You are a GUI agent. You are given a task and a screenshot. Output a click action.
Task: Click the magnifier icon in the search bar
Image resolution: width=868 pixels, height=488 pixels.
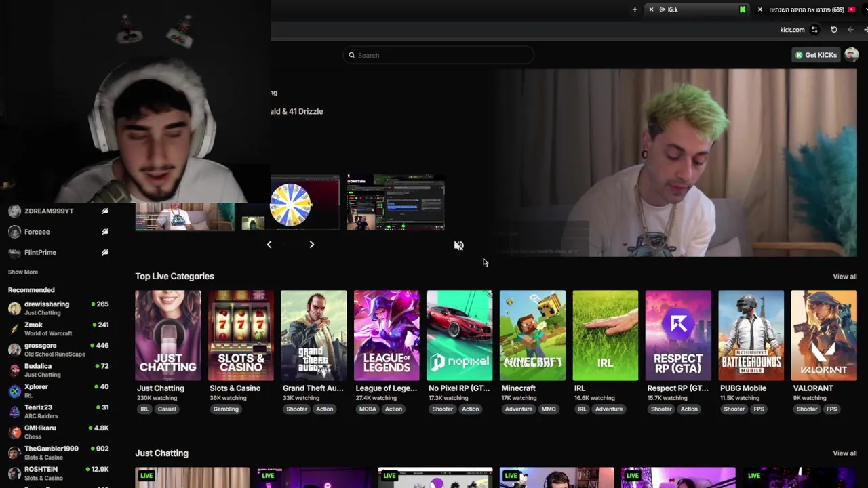pyautogui.click(x=351, y=55)
